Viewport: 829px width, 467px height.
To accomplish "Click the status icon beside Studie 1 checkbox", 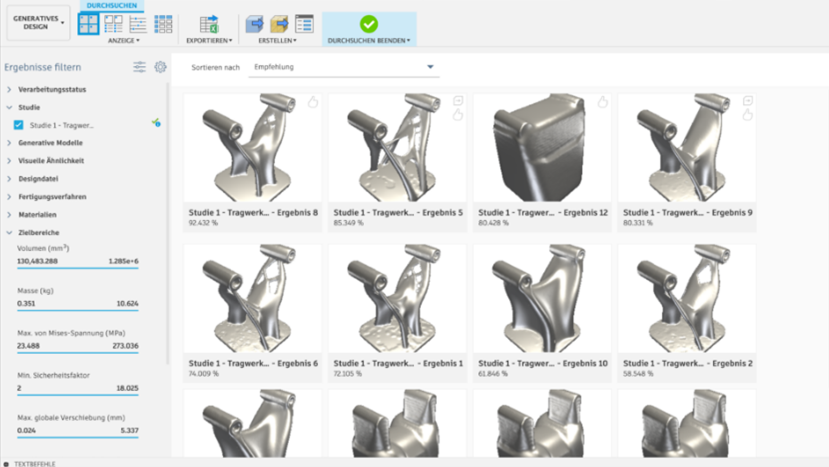I will pyautogui.click(x=156, y=123).
